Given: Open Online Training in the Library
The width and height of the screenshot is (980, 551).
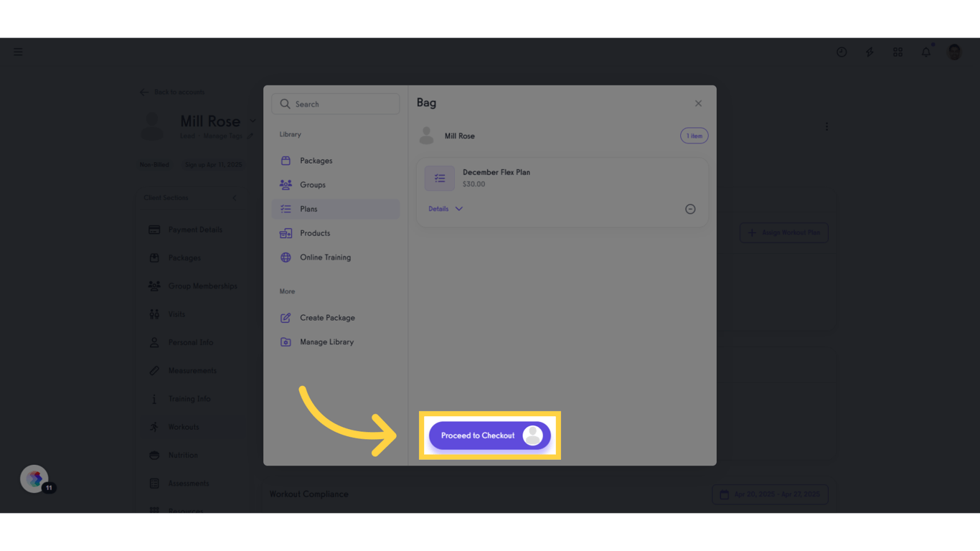Looking at the screenshot, I should [335, 258].
